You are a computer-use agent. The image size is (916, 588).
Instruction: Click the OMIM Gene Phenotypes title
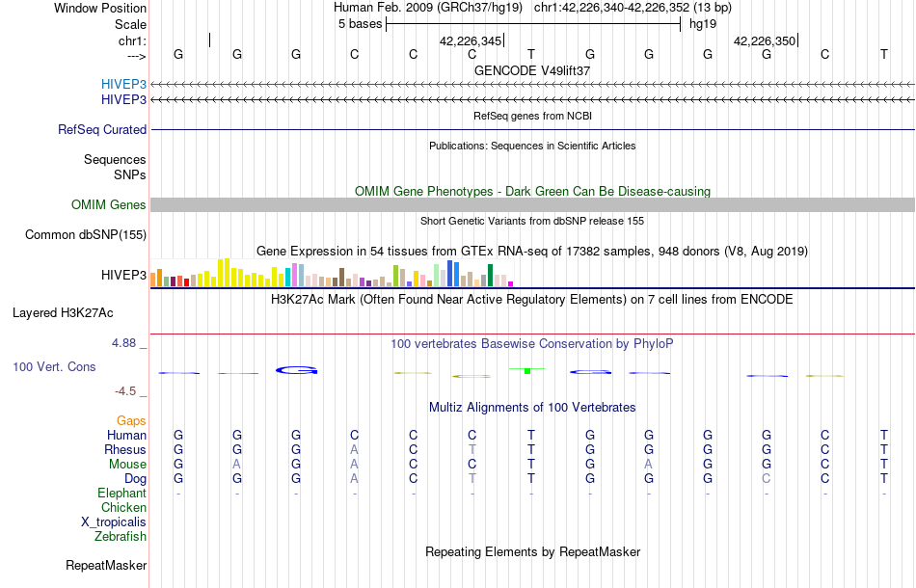(532, 192)
